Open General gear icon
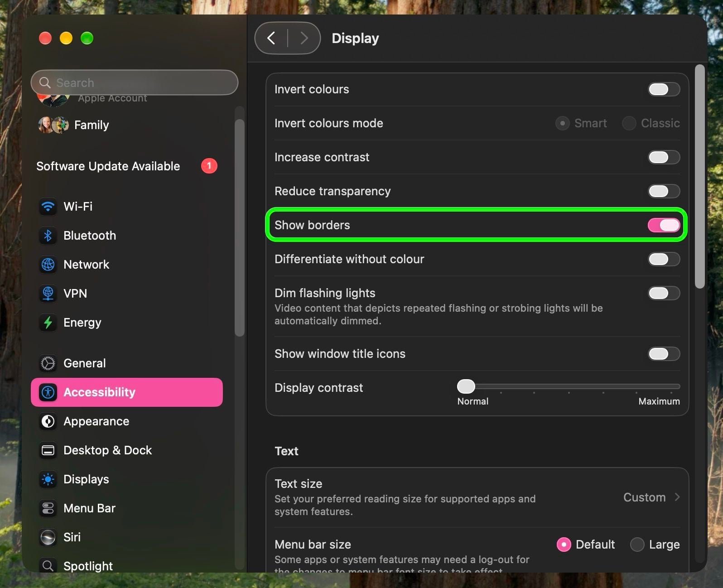This screenshot has height=588, width=723. point(48,363)
